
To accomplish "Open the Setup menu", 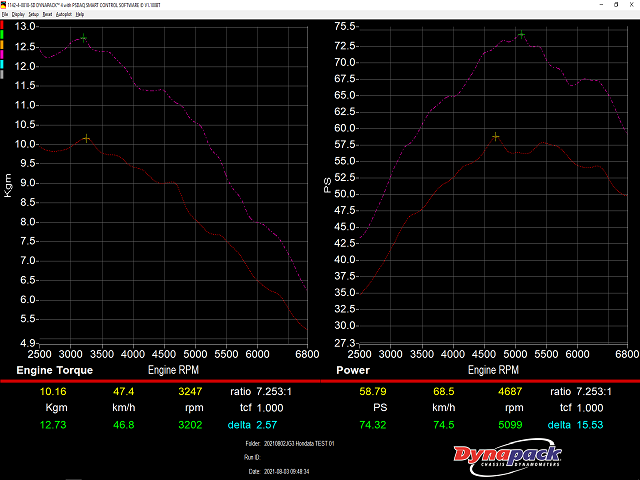I will pos(33,14).
